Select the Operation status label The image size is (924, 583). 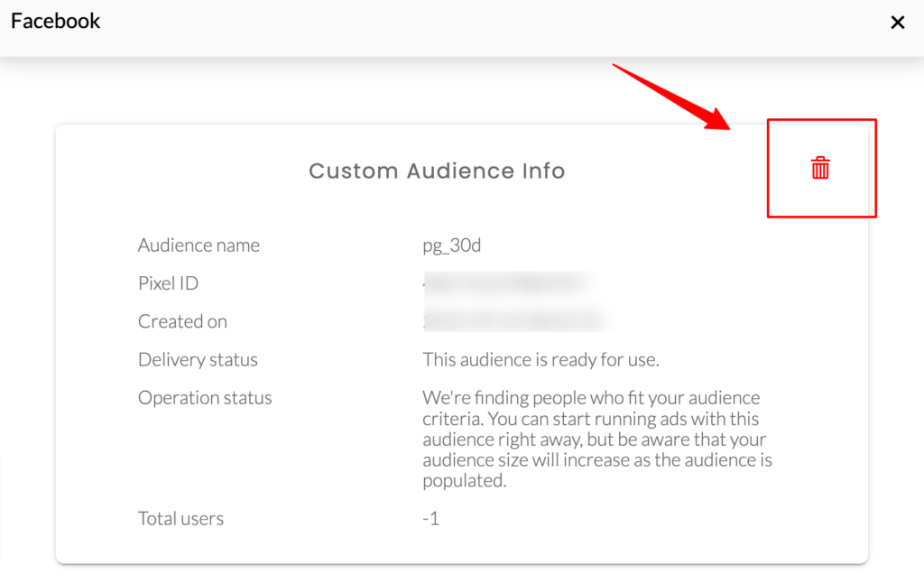205,397
